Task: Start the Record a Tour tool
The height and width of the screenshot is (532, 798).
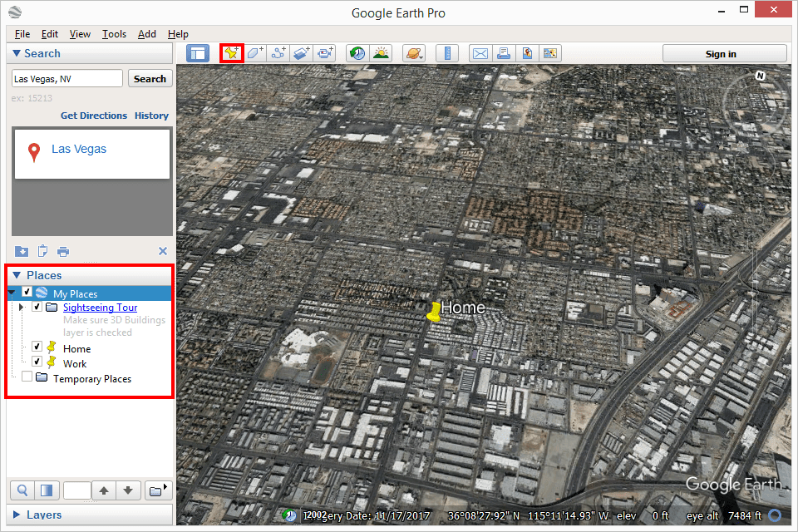Action: coord(325,53)
